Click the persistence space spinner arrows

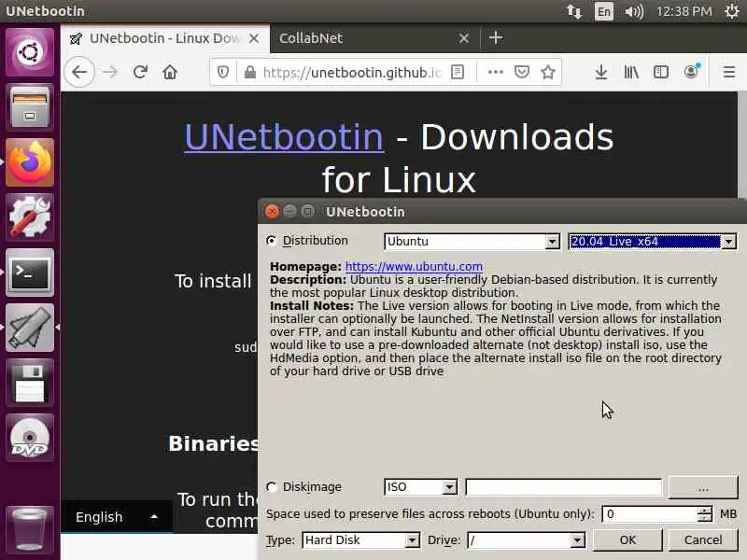(x=705, y=514)
